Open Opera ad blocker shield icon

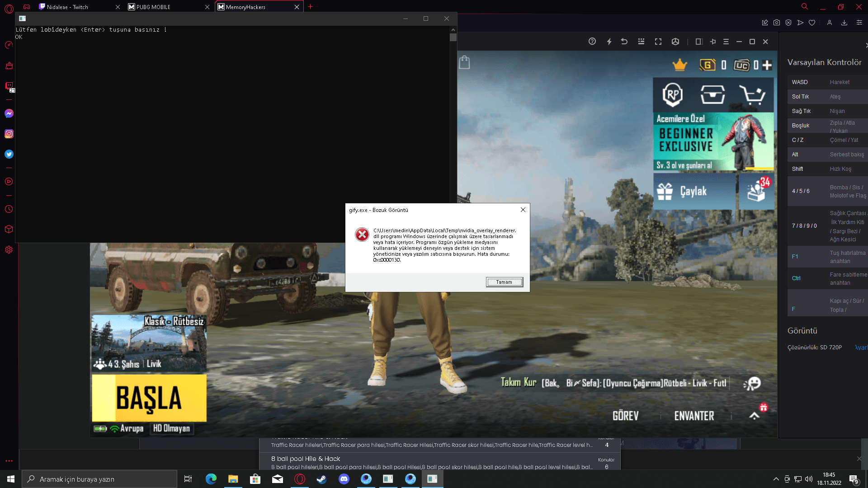point(788,23)
